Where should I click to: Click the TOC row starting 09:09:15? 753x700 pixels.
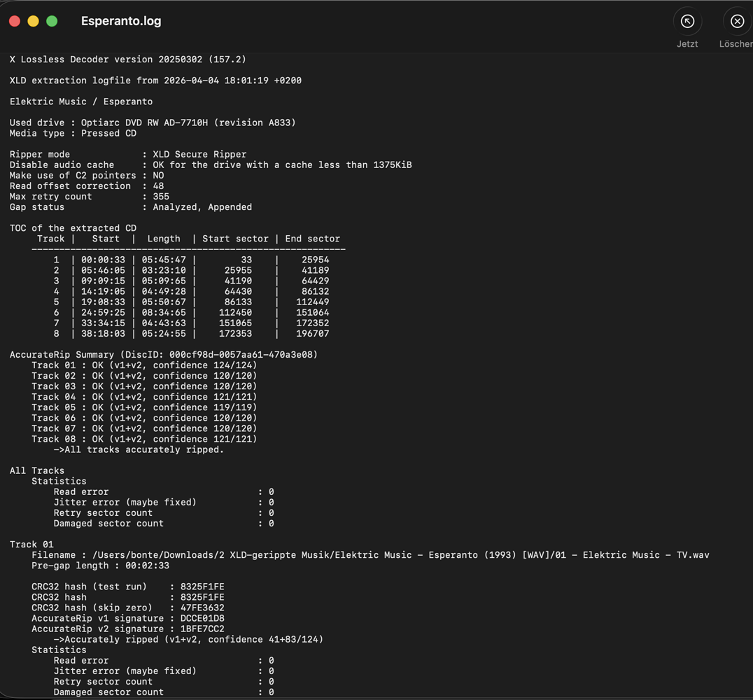click(x=191, y=281)
